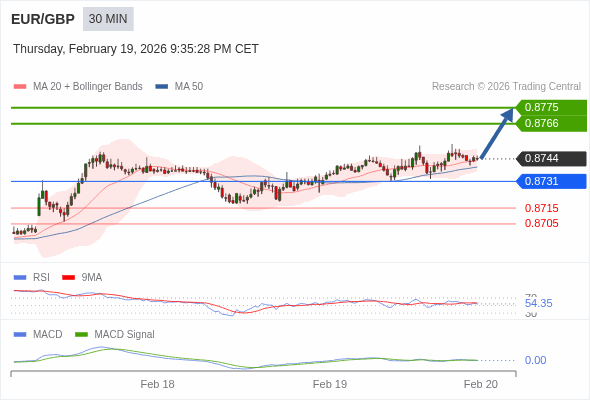The width and height of the screenshot is (590, 400).
Task: Click the MA 50 blue legend swatch
Action: tap(162, 87)
